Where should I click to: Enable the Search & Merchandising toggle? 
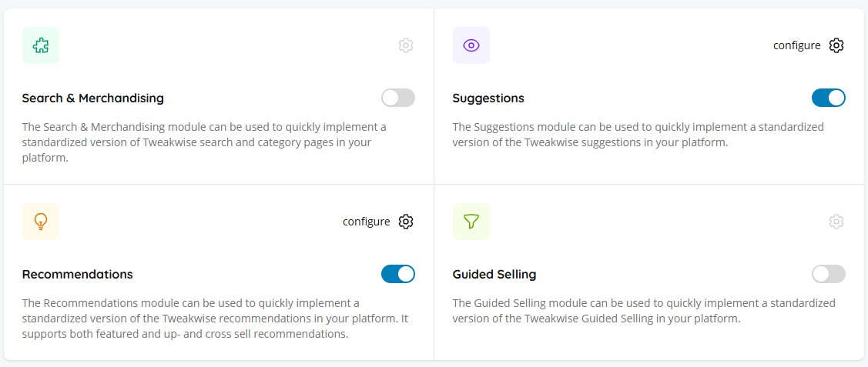398,98
